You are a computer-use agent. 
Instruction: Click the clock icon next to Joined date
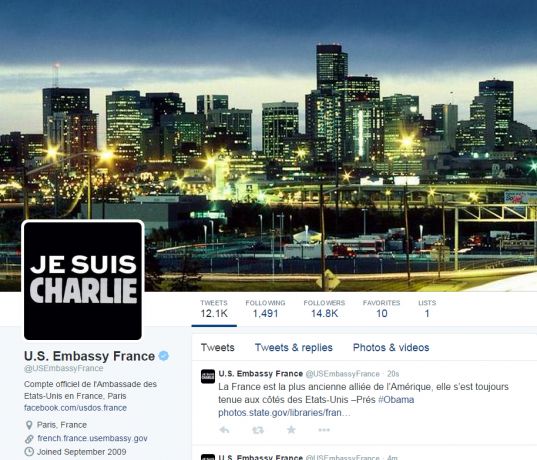(x=29, y=452)
